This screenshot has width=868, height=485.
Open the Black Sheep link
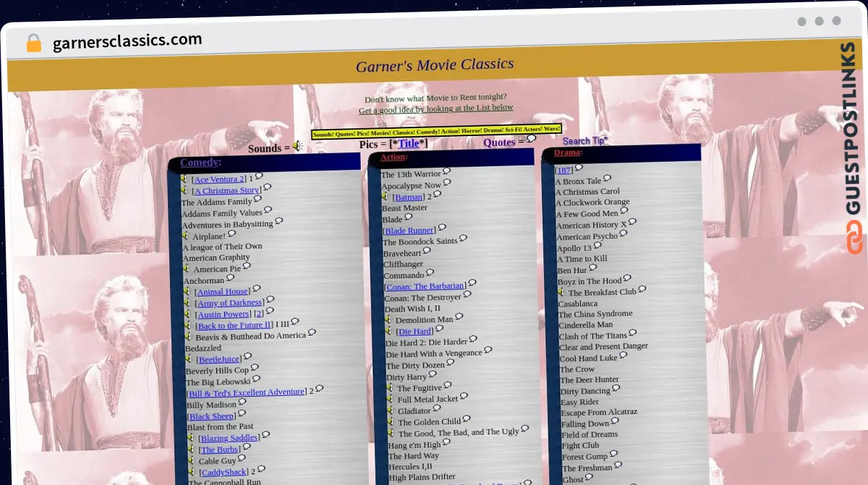211,416
